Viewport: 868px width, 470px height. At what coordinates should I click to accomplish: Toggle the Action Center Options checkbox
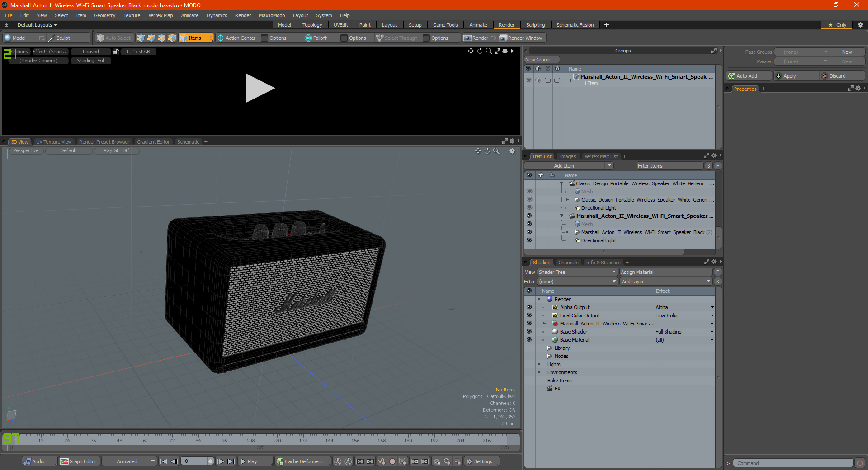point(265,38)
